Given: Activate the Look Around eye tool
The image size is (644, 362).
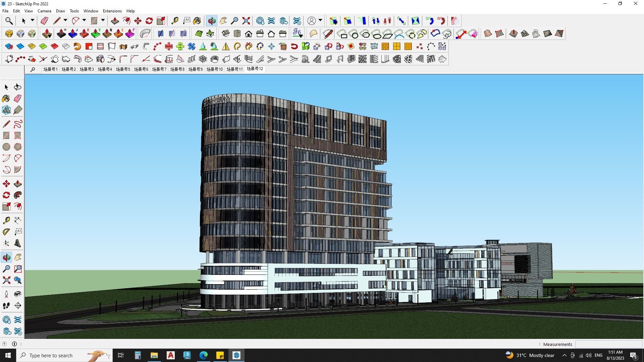Looking at the screenshot, I should (x=17, y=294).
